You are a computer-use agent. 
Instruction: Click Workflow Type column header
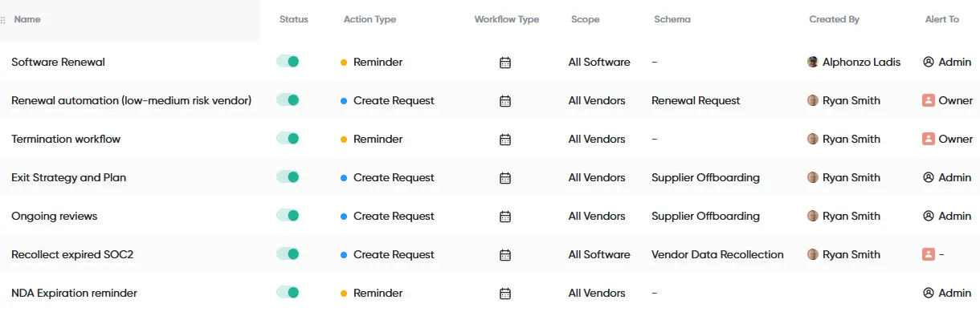click(507, 19)
